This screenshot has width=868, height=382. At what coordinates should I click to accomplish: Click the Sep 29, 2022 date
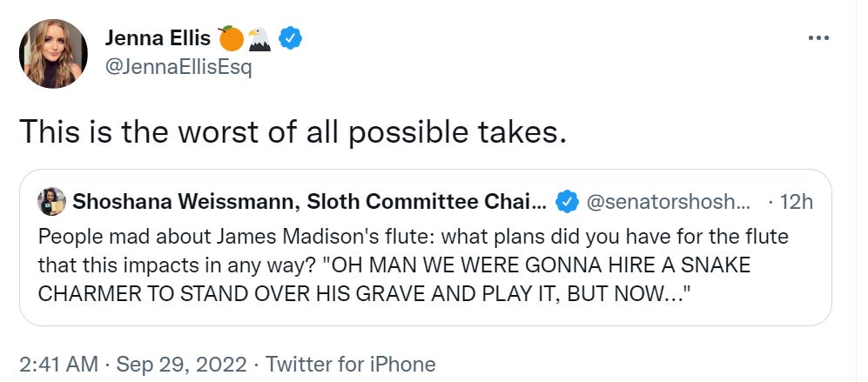(183, 363)
